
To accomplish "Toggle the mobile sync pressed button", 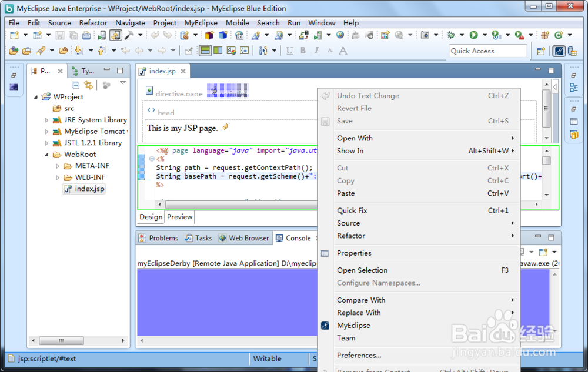I will coord(116,35).
